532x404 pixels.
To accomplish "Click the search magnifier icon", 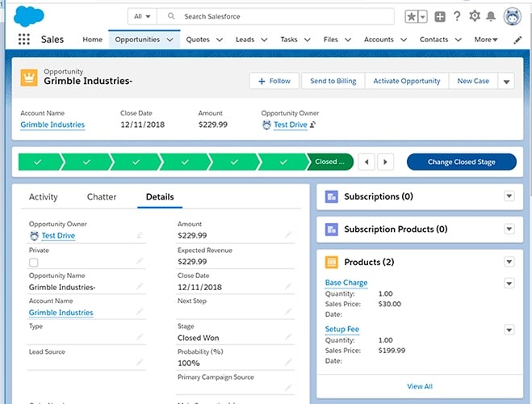I will coord(171,16).
